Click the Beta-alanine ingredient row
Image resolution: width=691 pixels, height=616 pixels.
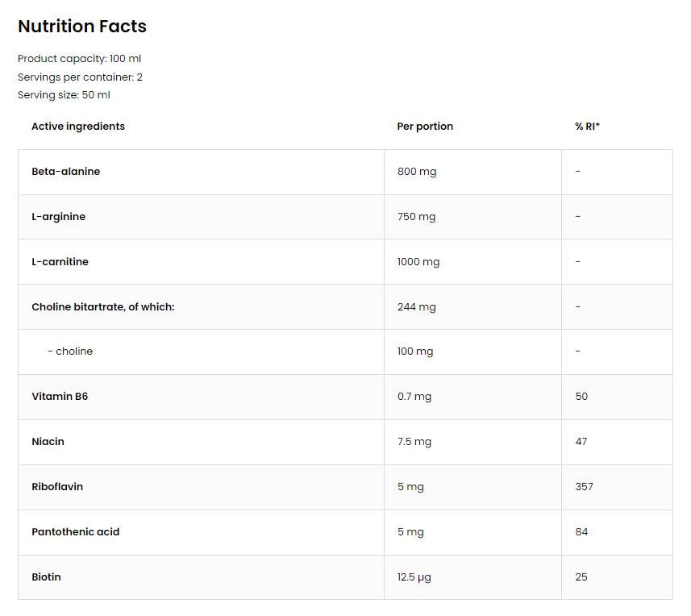tap(65, 171)
